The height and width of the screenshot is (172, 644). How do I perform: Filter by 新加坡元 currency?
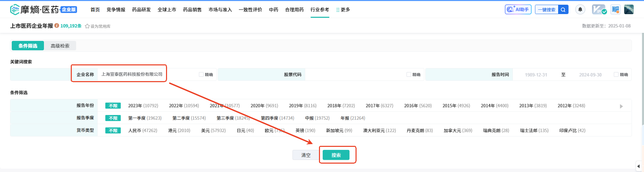click(339, 130)
